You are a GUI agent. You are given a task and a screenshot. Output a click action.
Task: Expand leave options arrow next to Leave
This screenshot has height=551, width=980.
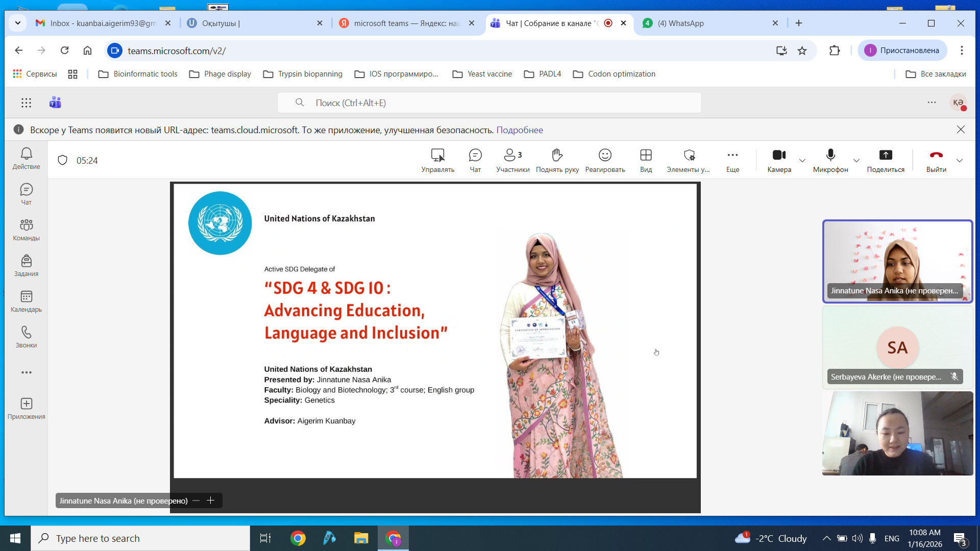960,161
